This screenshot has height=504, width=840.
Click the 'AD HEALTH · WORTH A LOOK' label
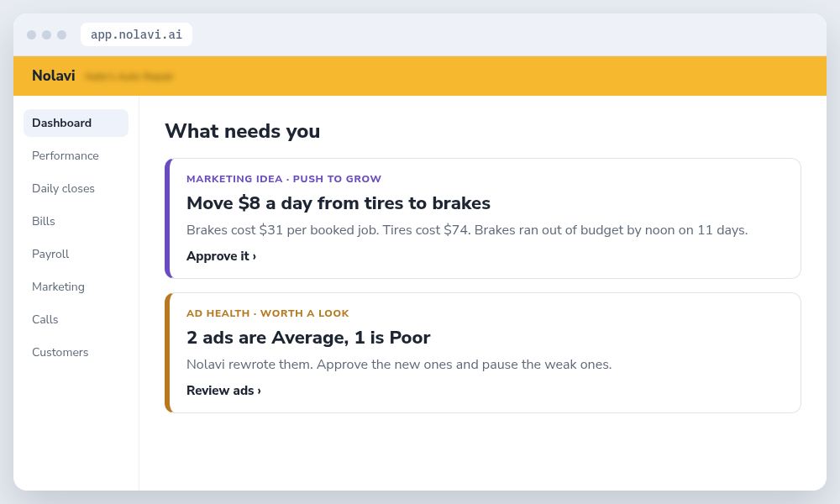click(267, 313)
